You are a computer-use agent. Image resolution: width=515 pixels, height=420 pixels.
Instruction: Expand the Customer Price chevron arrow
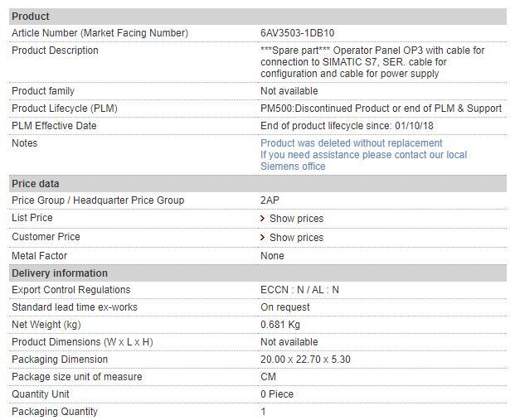[x=263, y=238]
